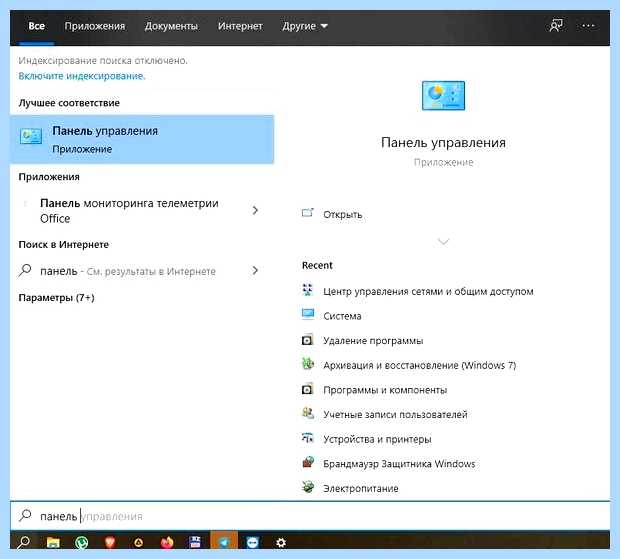Switch to the Приложения tab
This screenshot has height=559, width=620.
click(95, 26)
